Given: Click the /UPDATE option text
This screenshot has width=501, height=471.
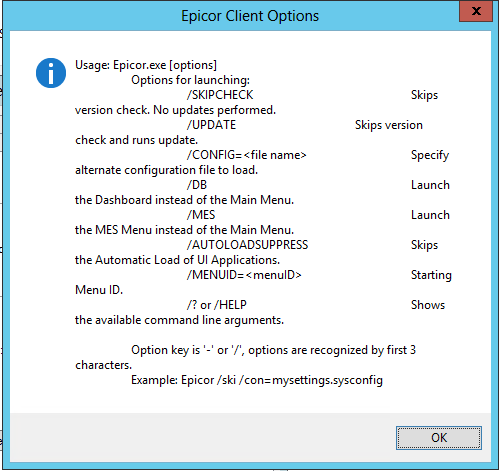Looking at the screenshot, I should (x=211, y=125).
